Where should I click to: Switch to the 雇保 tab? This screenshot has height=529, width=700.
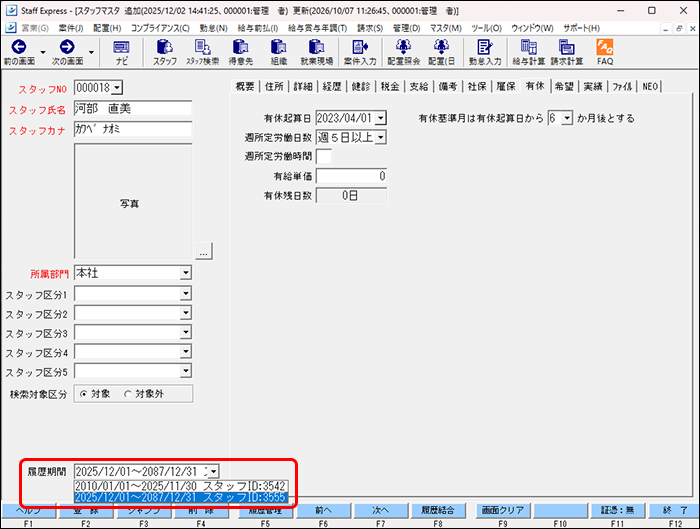pos(506,86)
